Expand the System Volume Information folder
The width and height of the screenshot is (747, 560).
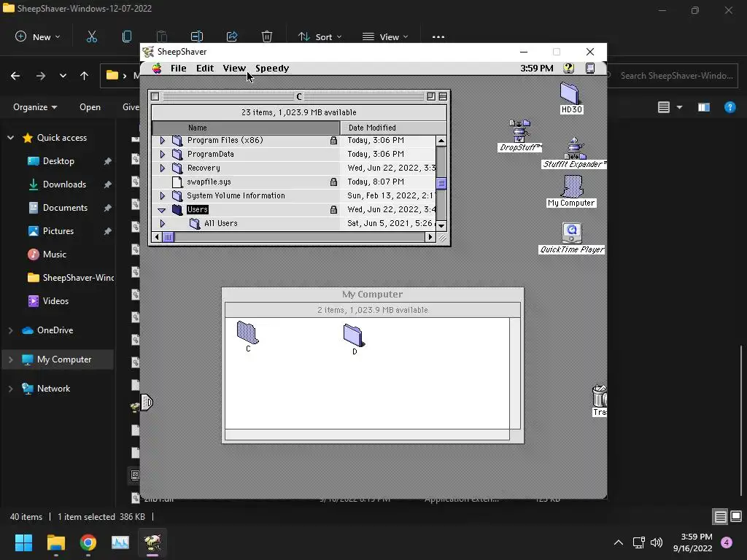(163, 195)
